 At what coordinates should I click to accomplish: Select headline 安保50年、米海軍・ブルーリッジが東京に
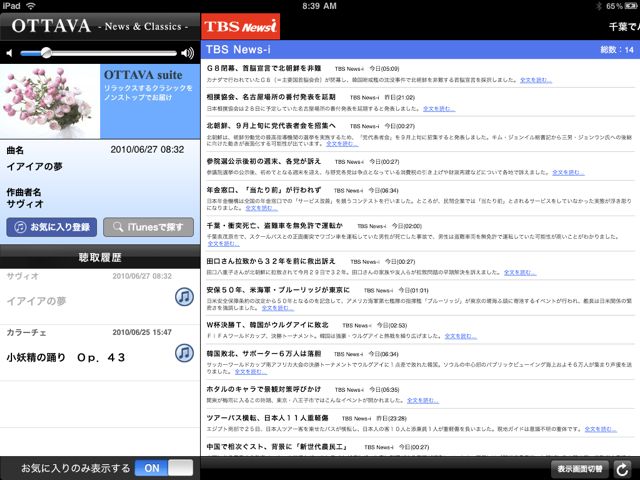[x=278, y=290]
